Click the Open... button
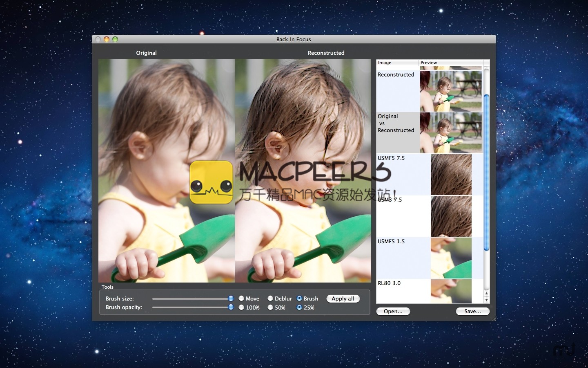The image size is (588, 368). 393,312
